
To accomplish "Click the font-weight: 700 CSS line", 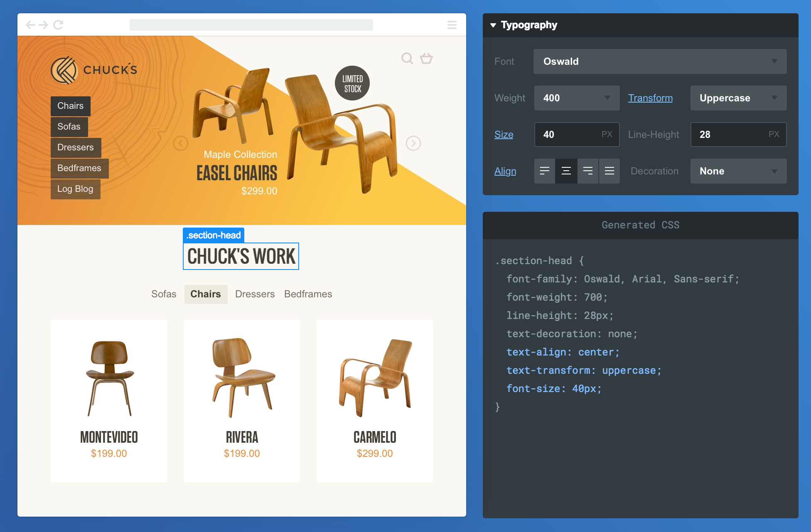I will pos(557,297).
